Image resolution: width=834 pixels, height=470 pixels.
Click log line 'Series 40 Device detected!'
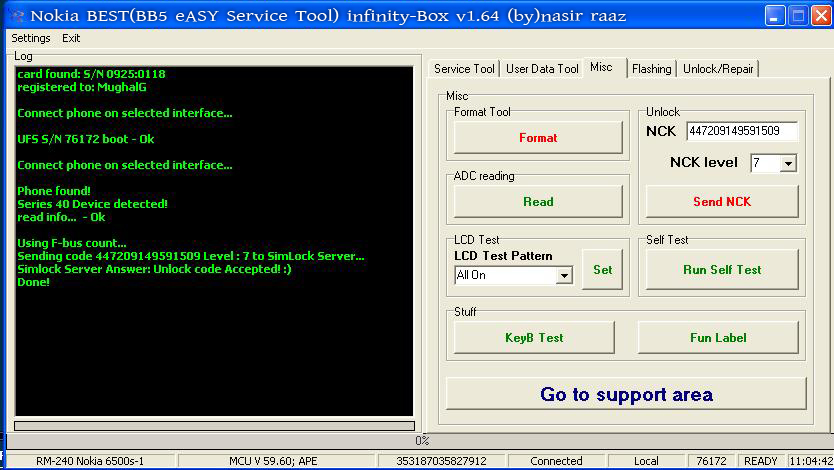[93, 204]
